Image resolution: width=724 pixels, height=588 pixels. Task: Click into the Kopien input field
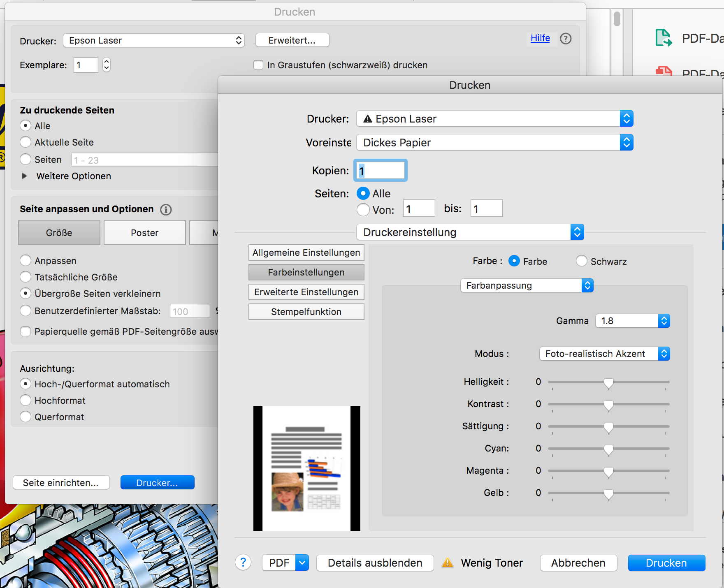point(381,171)
